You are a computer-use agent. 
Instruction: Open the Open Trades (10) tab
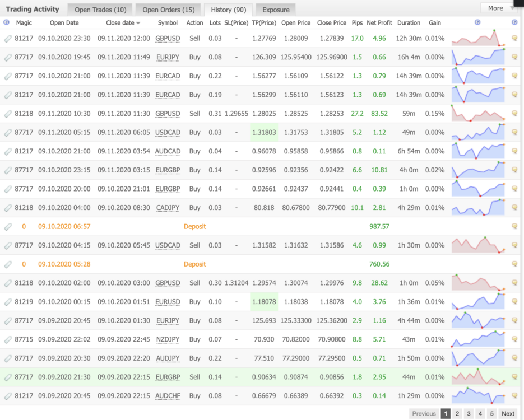[100, 10]
